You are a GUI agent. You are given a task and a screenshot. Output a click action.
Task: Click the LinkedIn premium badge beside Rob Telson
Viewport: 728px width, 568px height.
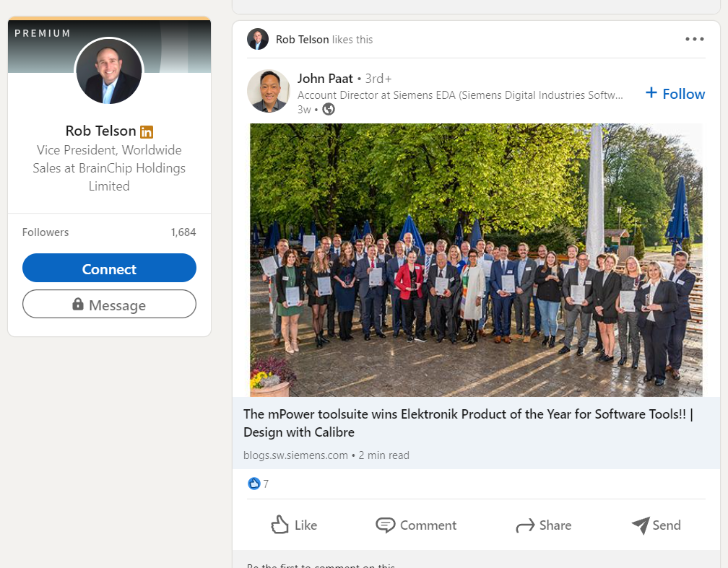pos(147,132)
